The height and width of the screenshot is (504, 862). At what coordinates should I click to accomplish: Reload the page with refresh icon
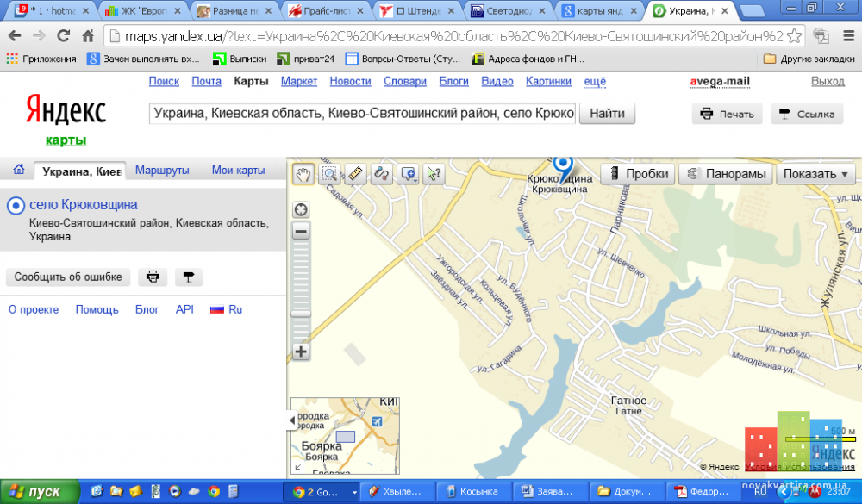coord(64,36)
